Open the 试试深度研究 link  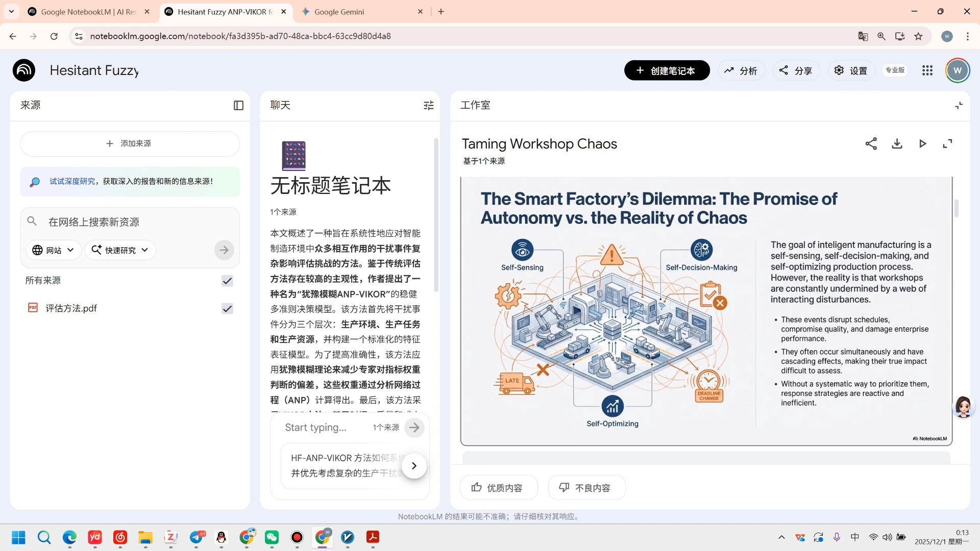72,181
